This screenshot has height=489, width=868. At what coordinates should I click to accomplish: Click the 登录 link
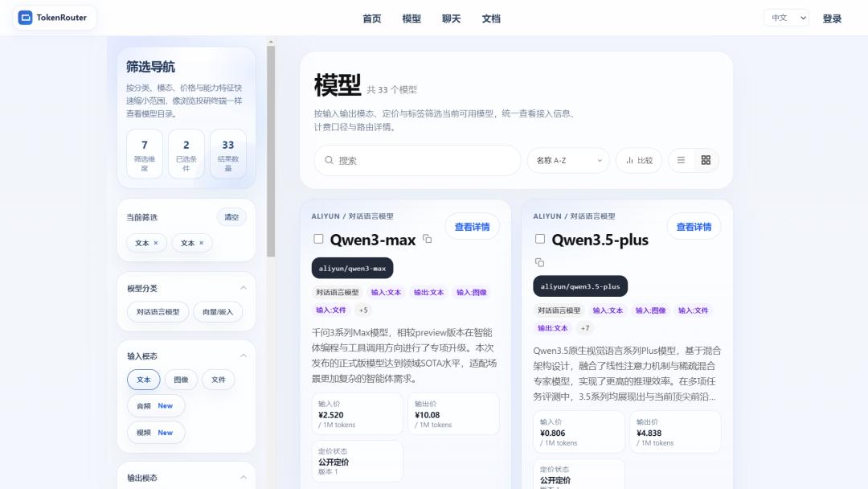(x=832, y=18)
